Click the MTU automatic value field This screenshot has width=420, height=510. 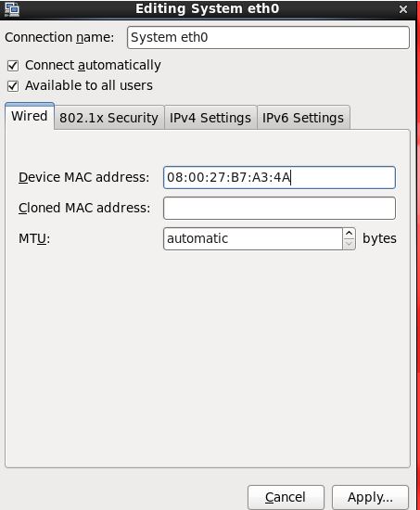coord(253,238)
